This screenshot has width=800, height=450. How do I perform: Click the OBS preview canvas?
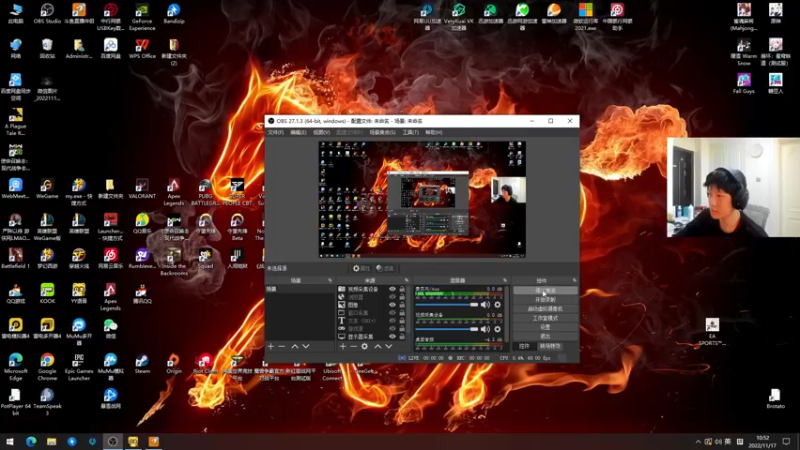[422, 199]
